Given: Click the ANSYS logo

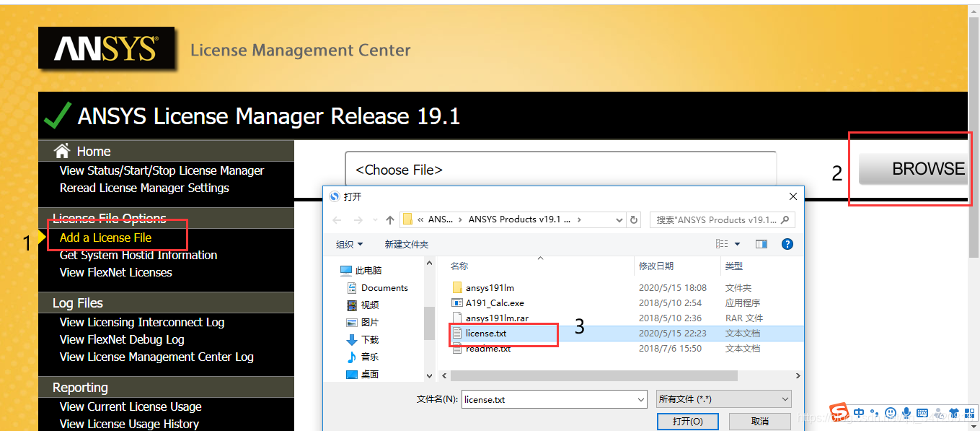Looking at the screenshot, I should tap(107, 48).
